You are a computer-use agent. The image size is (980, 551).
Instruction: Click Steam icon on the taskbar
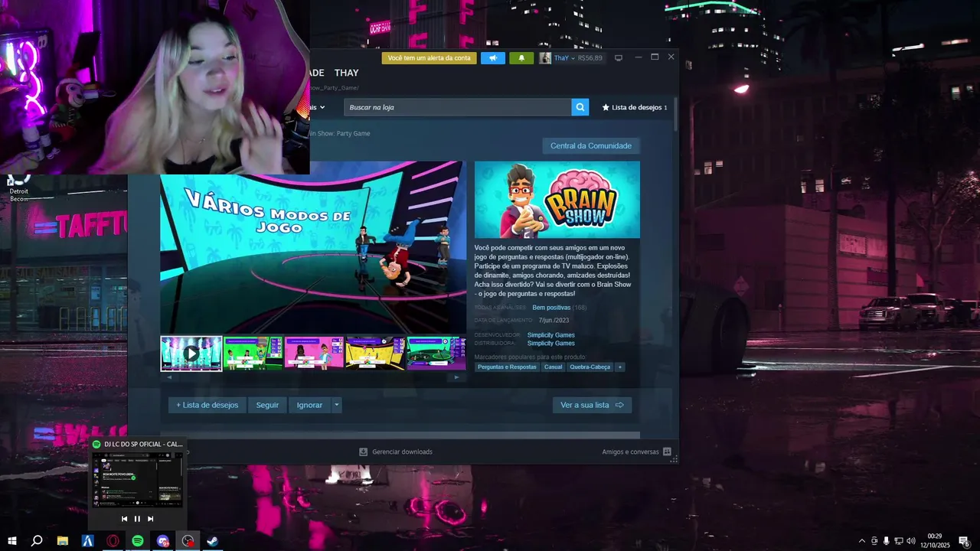click(213, 541)
